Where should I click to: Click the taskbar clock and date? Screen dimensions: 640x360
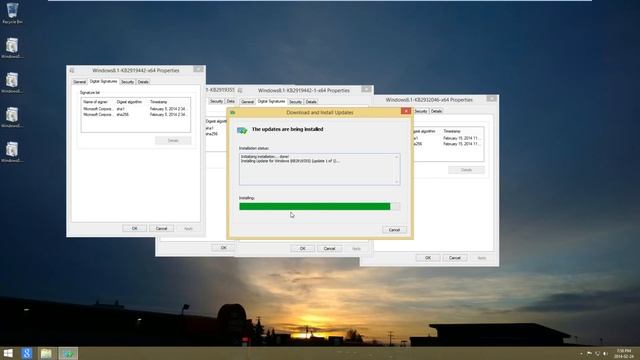pos(624,353)
